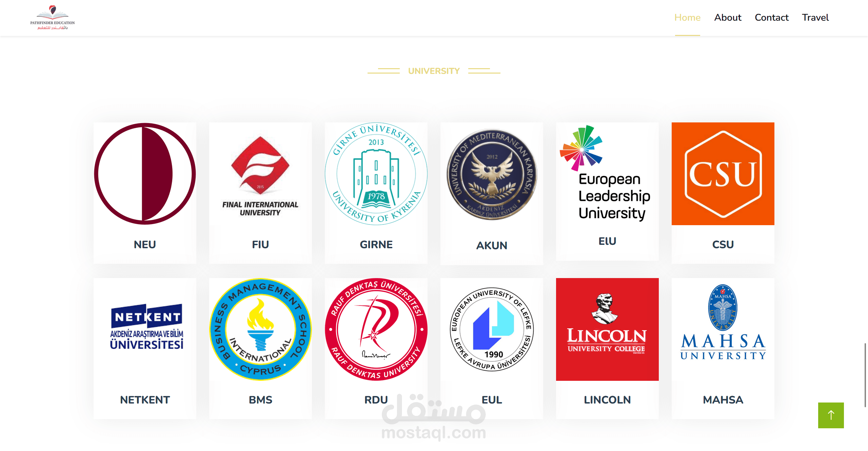Click the AKUN card title

(x=492, y=245)
